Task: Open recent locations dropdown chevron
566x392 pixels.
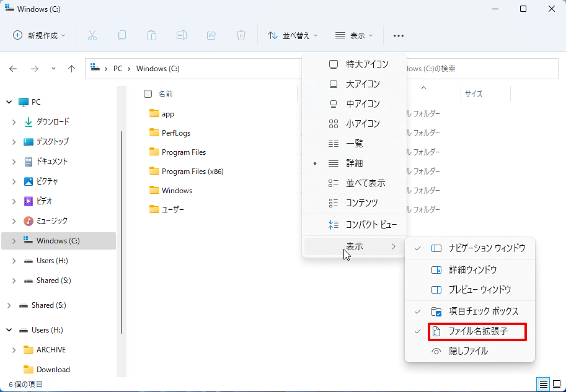Action: tap(53, 69)
